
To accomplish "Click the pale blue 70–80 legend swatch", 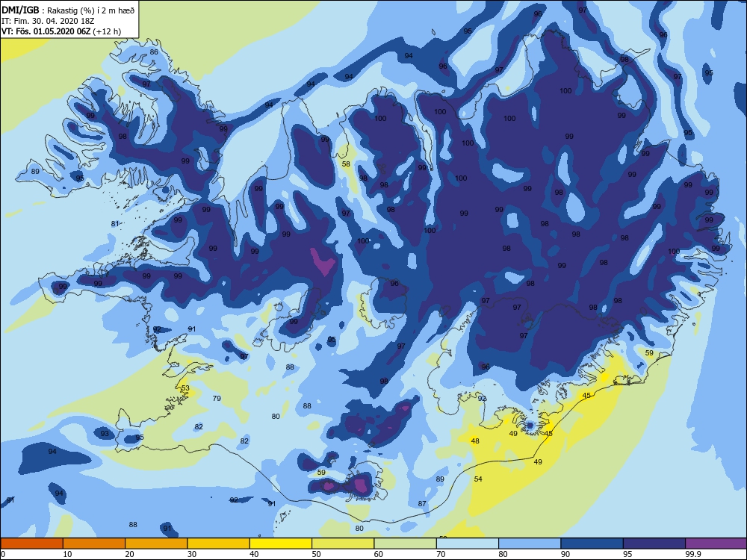I will click(468, 544).
